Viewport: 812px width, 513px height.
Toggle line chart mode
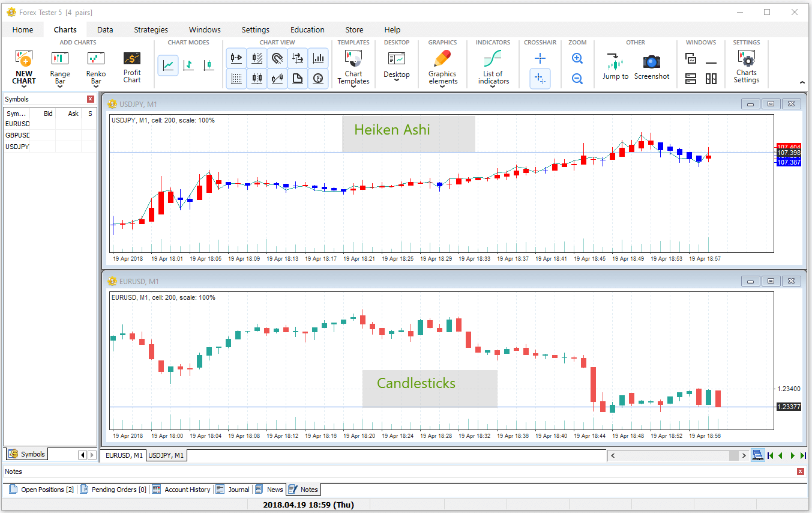pos(168,65)
